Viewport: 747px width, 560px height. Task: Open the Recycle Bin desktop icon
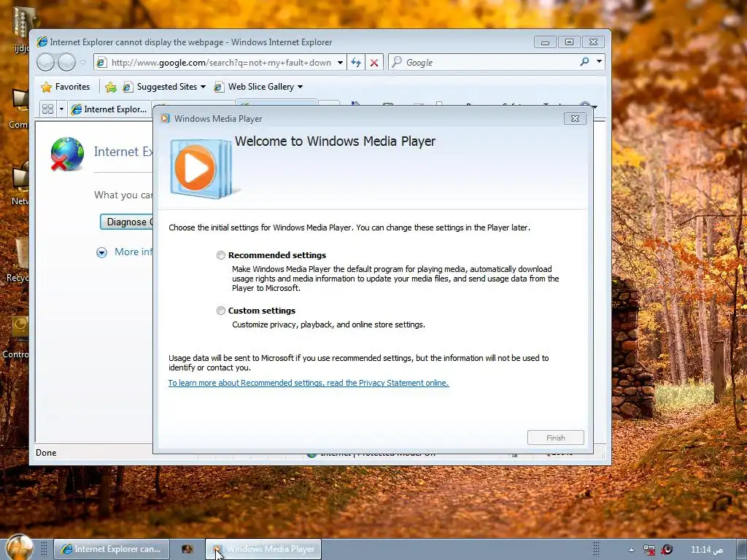click(x=18, y=261)
